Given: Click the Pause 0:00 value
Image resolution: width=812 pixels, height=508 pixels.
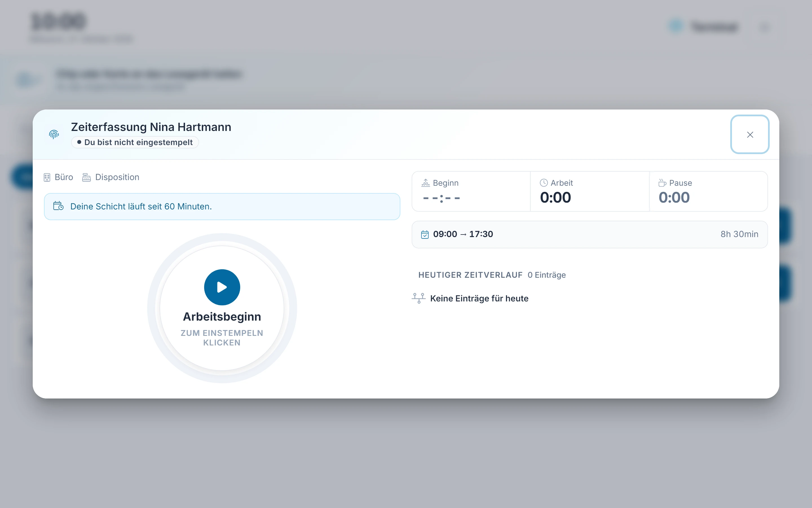Looking at the screenshot, I should pos(674,197).
